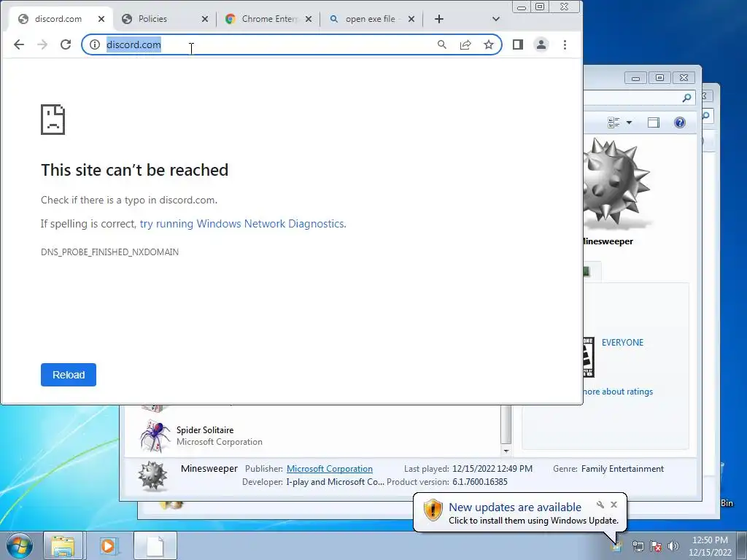Click the Games Explorer search magnifier
The image size is (747, 560).
[686, 98]
